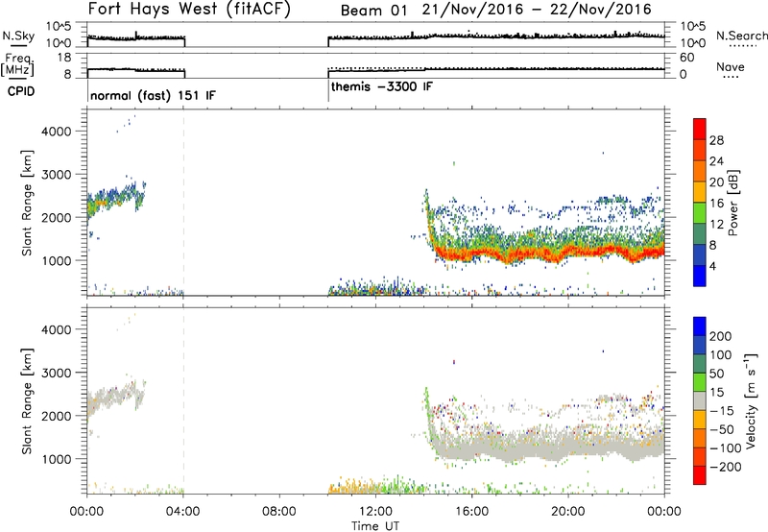Click the 'Fort Hays West (fitACF)' title
The width and height of the screenshot is (768, 532).
188,10
